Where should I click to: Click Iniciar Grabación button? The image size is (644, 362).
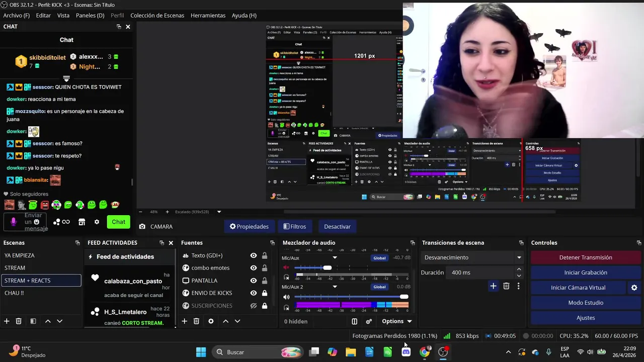click(586, 273)
